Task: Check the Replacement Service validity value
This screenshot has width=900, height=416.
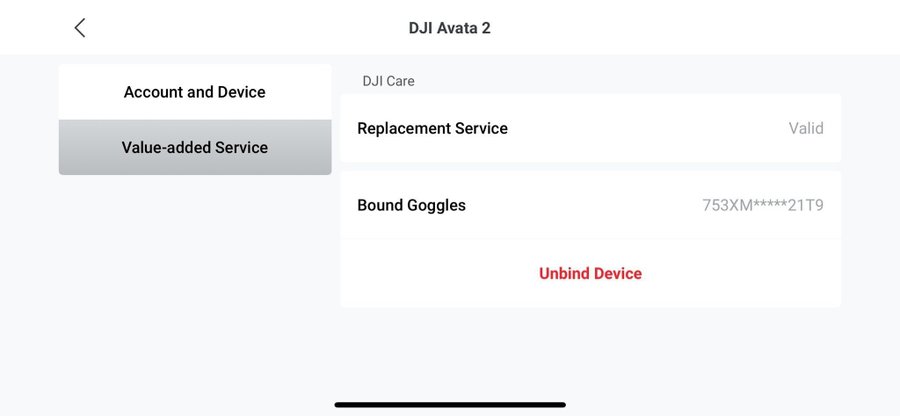Action: click(806, 128)
